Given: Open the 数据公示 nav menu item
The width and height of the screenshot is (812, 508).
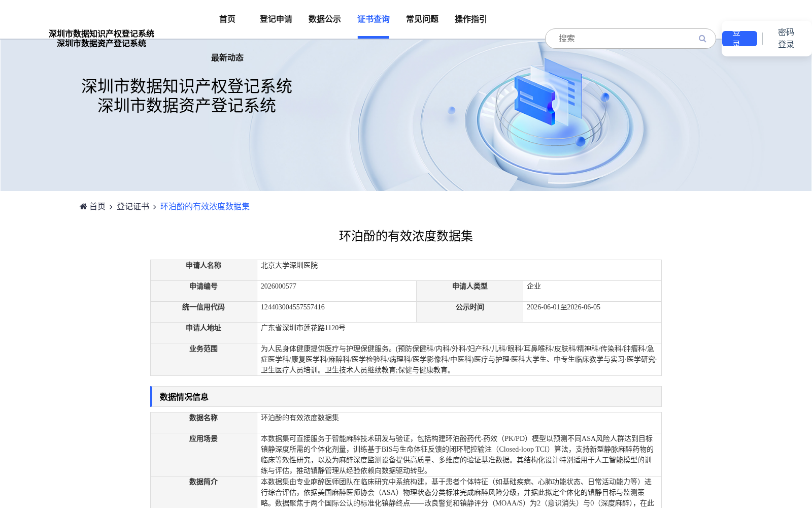Looking at the screenshot, I should [325, 19].
